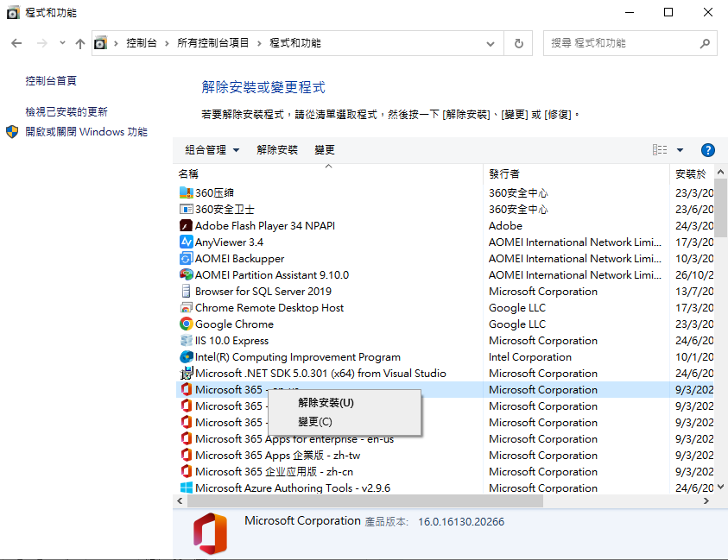Expand the chevron after 控制台 breadcrumb
Screen dimensions: 728x560
pos(167,44)
